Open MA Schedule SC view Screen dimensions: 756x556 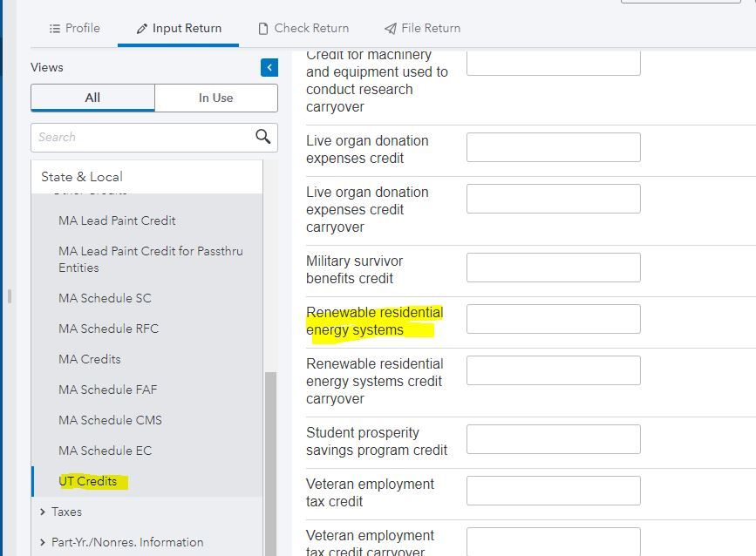point(105,298)
